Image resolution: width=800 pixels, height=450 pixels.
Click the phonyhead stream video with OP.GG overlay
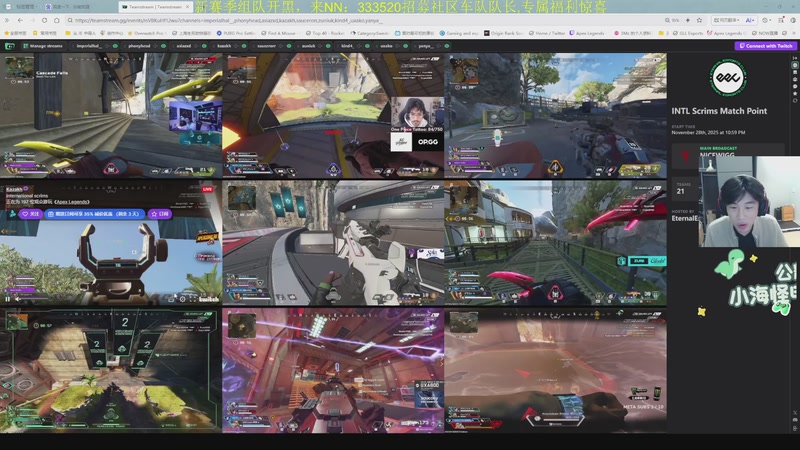click(x=333, y=115)
